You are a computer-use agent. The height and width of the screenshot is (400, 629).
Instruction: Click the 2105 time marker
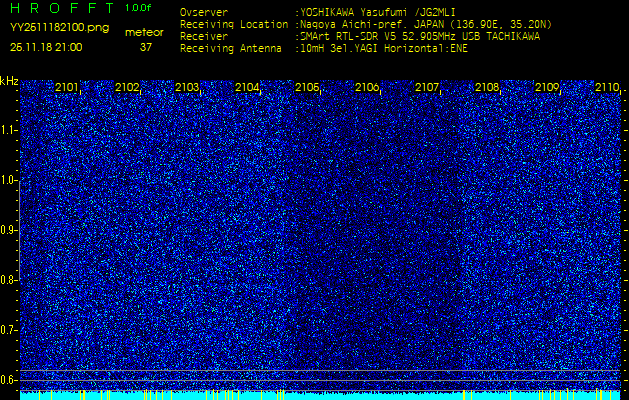307,87
